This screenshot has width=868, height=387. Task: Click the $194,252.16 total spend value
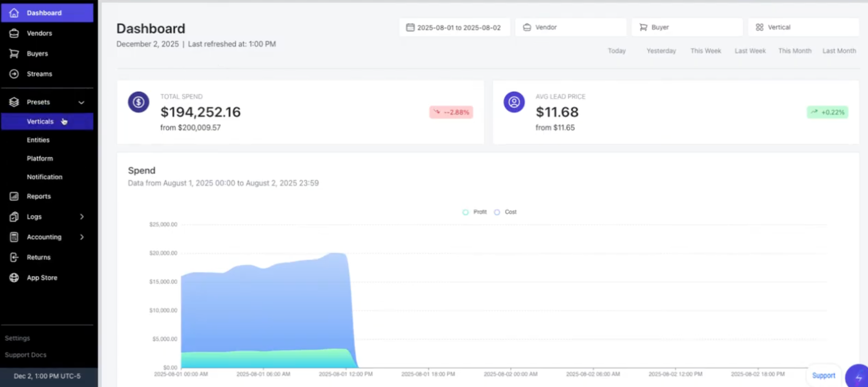click(200, 112)
